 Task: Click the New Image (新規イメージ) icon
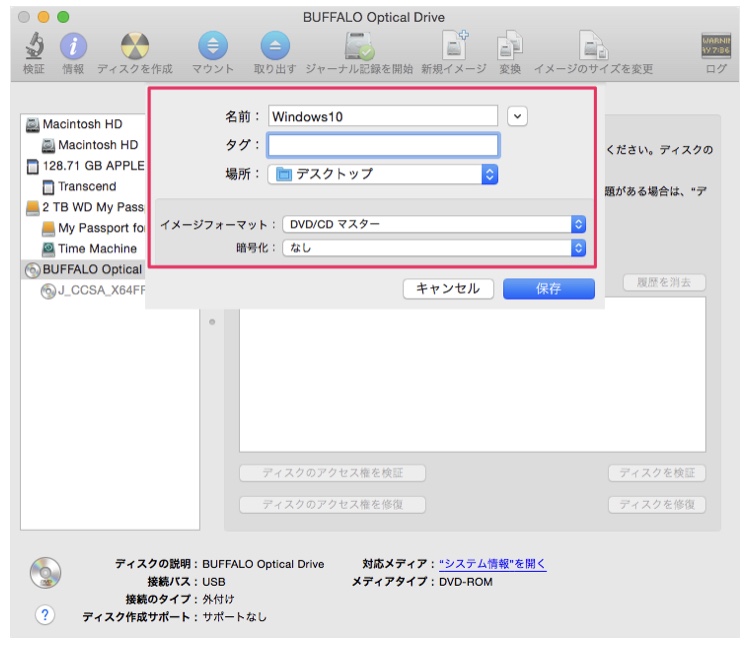coord(453,46)
